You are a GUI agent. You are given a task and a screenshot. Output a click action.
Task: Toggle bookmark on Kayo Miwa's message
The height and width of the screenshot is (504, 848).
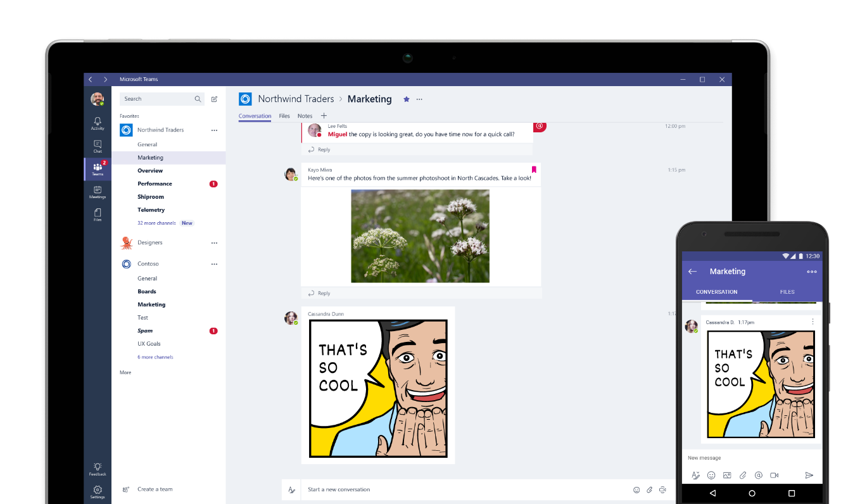coord(534,170)
